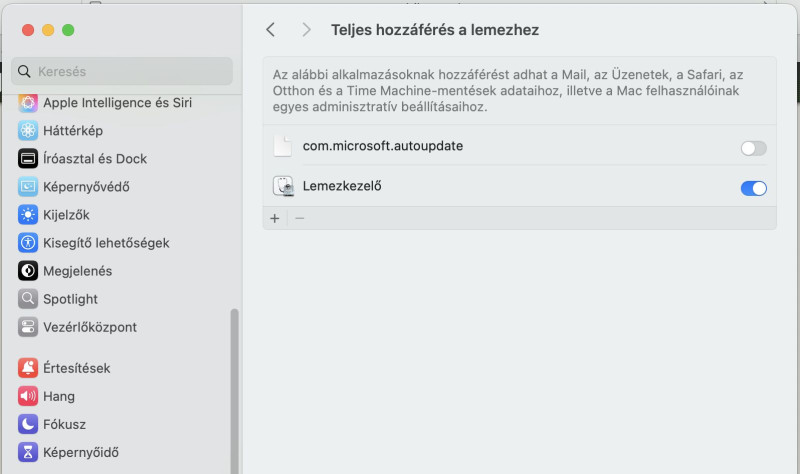The width and height of the screenshot is (800, 474).
Task: Select the Spotlight label in the sidebar
Action: pyautogui.click(x=70, y=299)
